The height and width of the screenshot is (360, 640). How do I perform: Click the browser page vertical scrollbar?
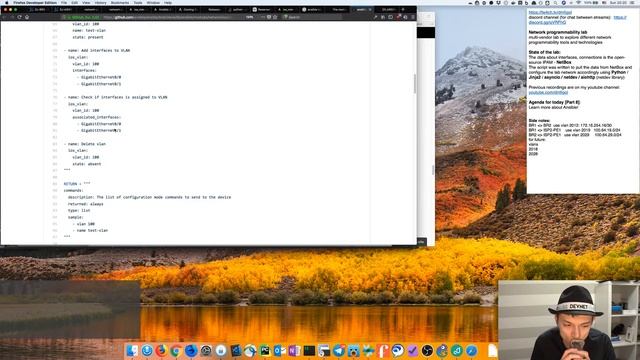tap(415, 84)
